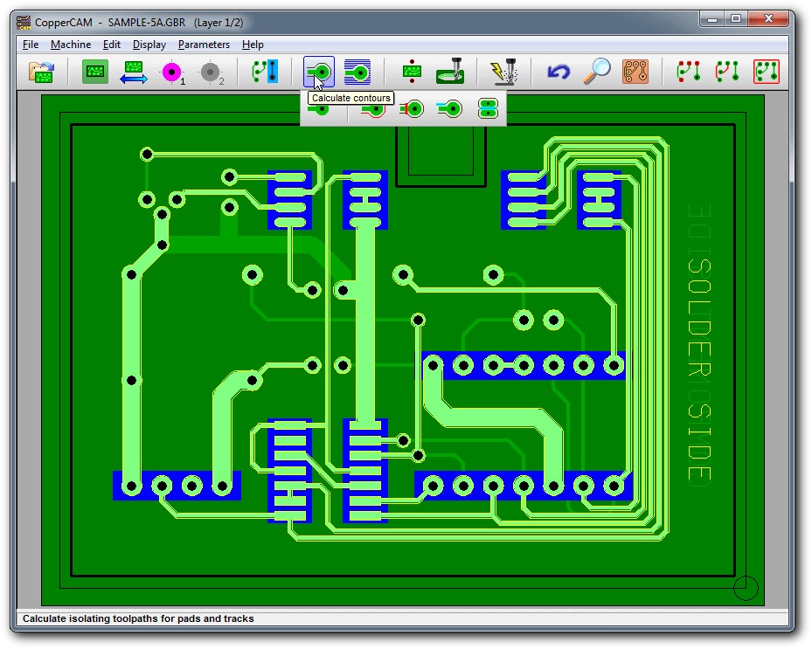Image resolution: width=812 pixels, height=649 pixels.
Task: Click the CopperCAM application icon in title bar
Action: click(x=24, y=23)
